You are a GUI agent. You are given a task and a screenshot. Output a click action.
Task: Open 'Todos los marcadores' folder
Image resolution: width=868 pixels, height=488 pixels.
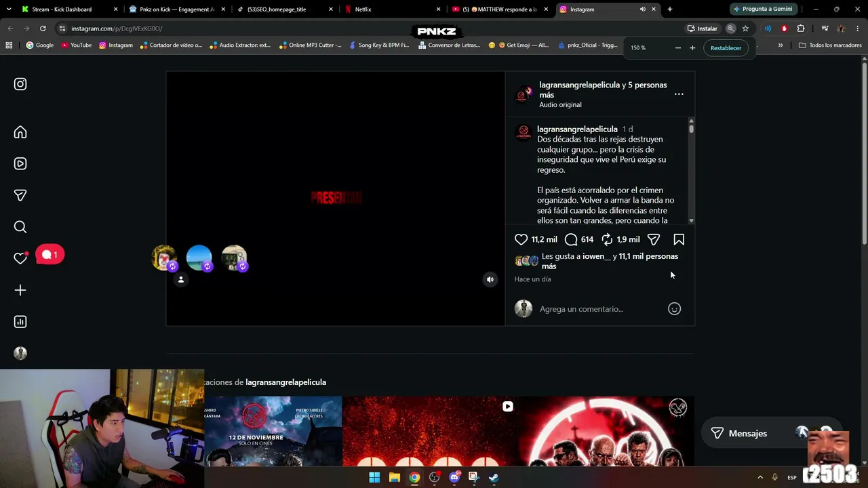830,45
